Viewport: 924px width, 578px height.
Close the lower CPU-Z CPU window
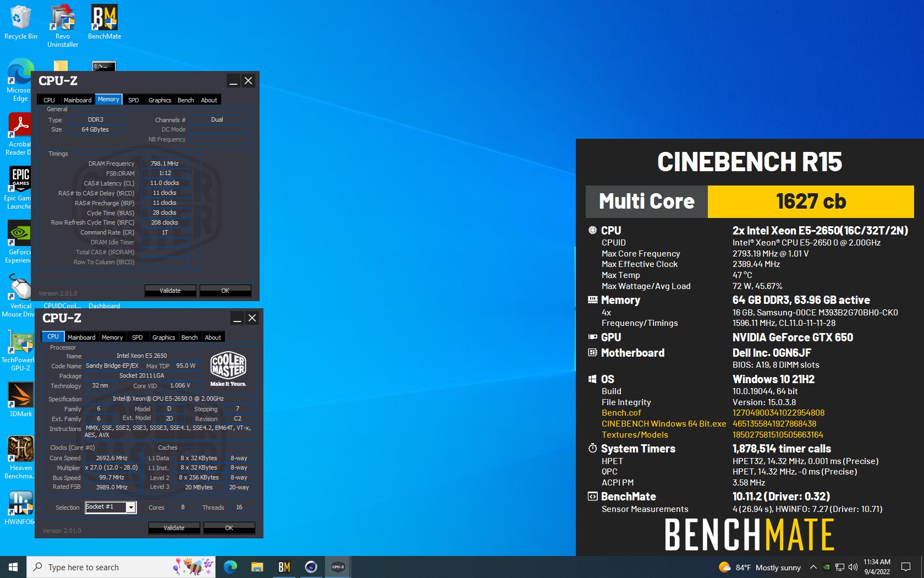coord(252,318)
